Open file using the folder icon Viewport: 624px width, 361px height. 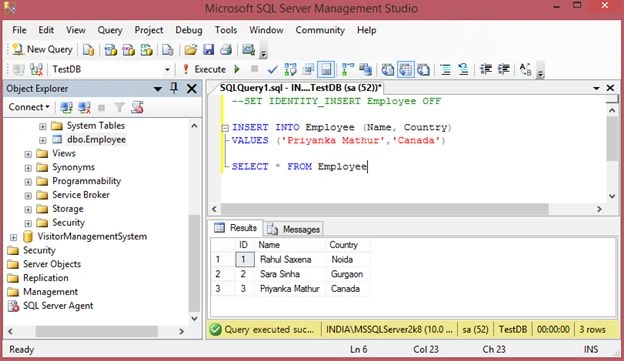point(191,50)
